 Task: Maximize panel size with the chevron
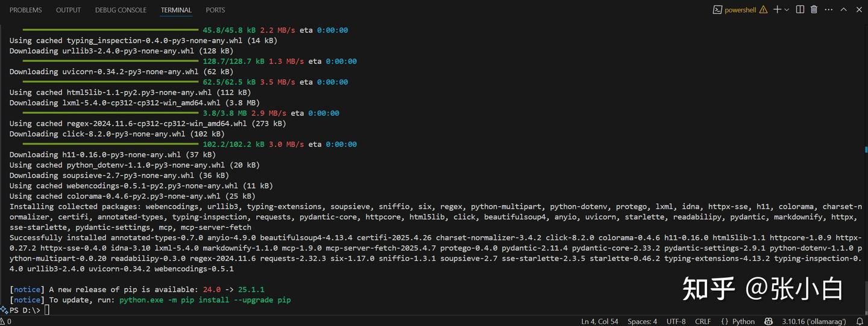pos(843,10)
